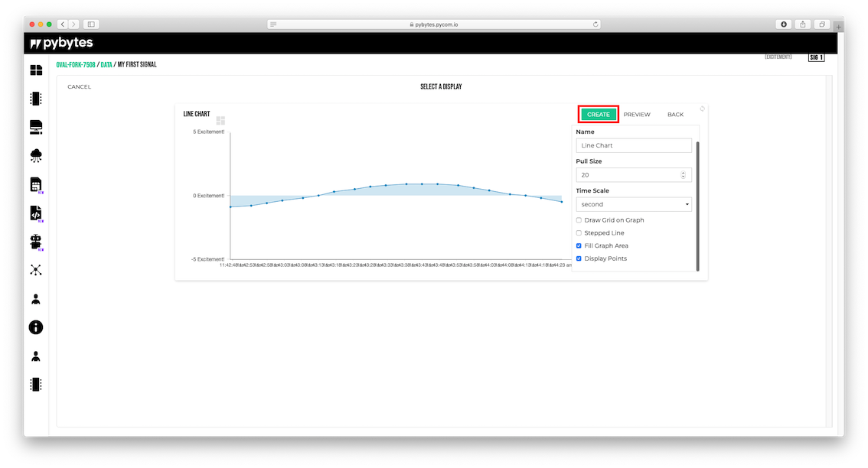Image resolution: width=868 pixels, height=468 pixels.
Task: Click the info circle icon in sidebar
Action: (x=36, y=327)
